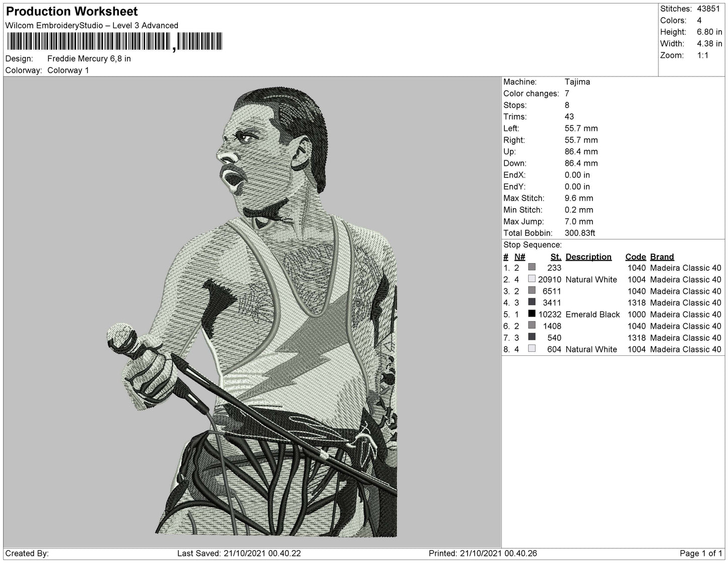
Task: Select the Natural White swatch with 20910 stitches
Action: pos(532,279)
